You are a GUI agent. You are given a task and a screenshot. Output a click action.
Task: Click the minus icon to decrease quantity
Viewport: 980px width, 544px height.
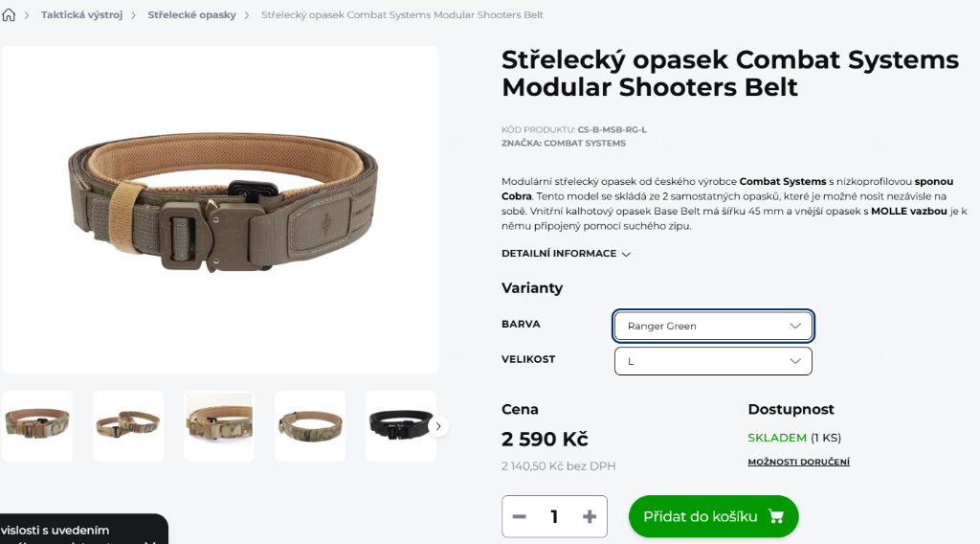(x=520, y=516)
